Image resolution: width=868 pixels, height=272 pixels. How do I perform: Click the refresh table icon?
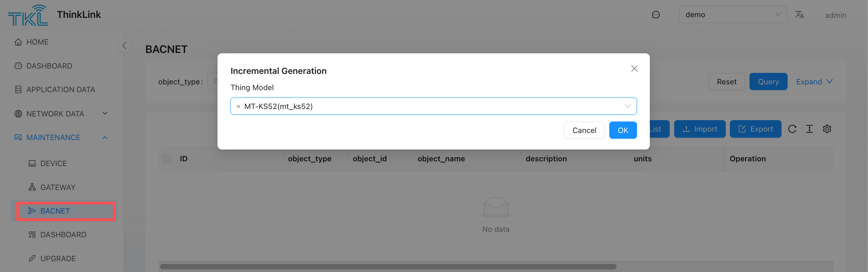[x=792, y=129]
